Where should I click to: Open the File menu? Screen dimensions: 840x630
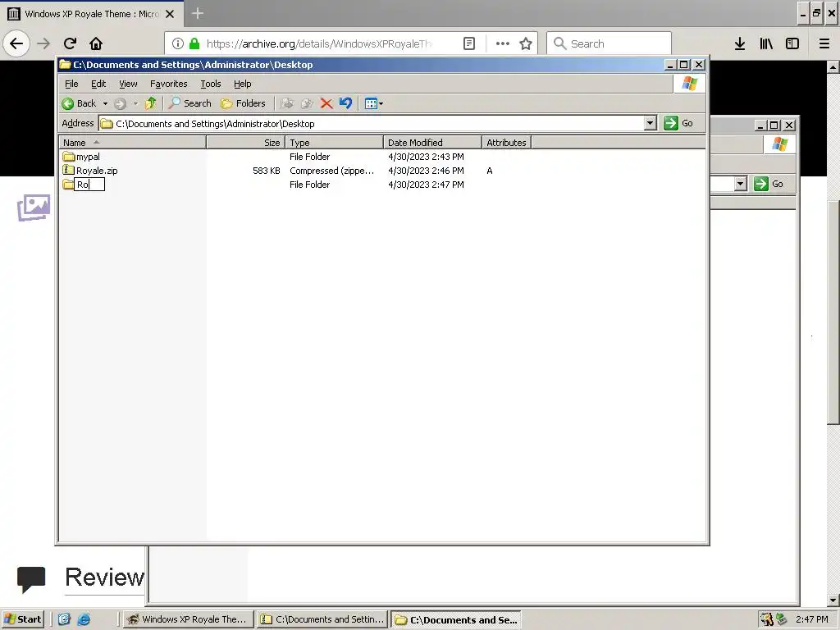click(71, 84)
